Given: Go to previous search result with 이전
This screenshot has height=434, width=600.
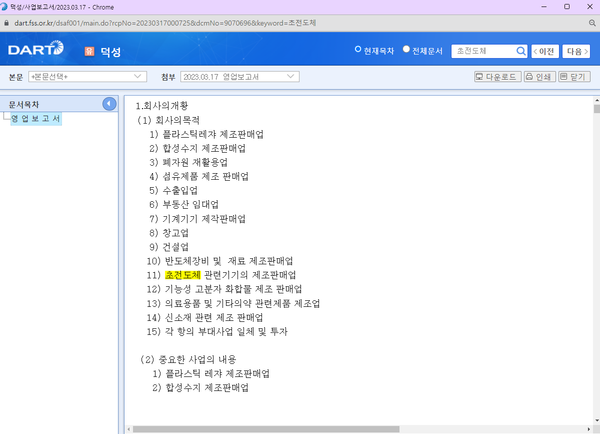Looking at the screenshot, I should tap(544, 51).
